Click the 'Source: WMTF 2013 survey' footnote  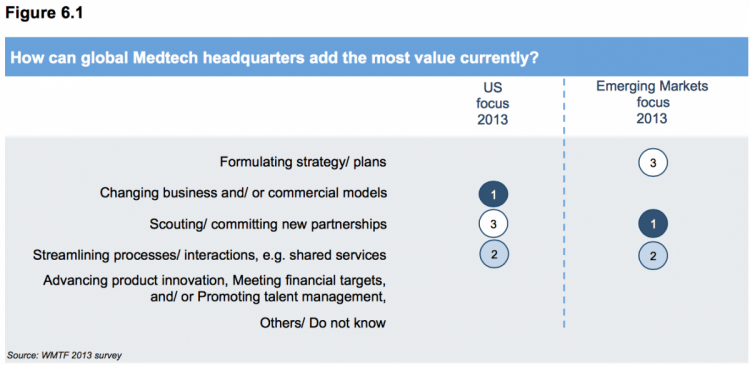coord(64,355)
